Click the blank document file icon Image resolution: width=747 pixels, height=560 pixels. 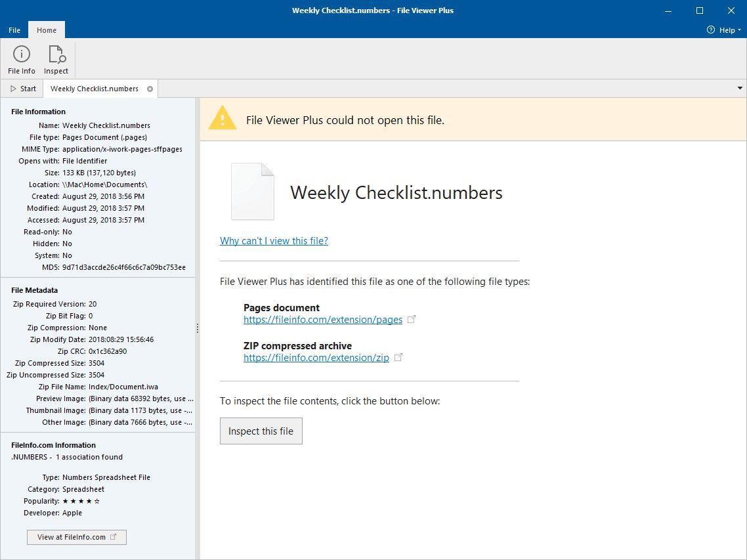point(253,192)
